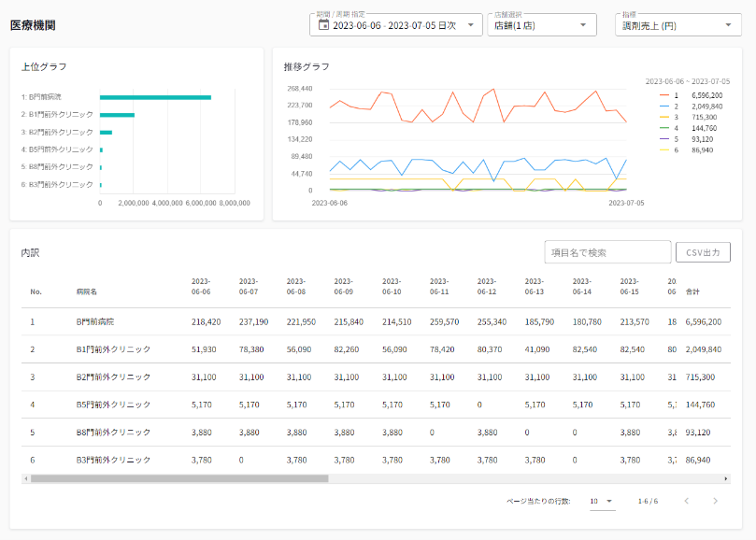
Task: Open the 期間 date range dropdown
Action: pos(471,25)
